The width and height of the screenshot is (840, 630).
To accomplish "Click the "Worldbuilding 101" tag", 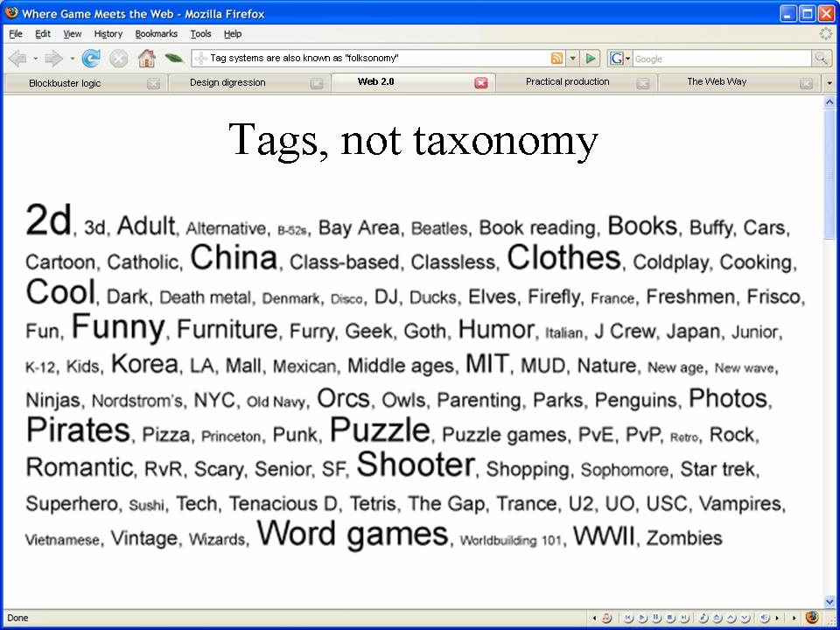I will [510, 540].
